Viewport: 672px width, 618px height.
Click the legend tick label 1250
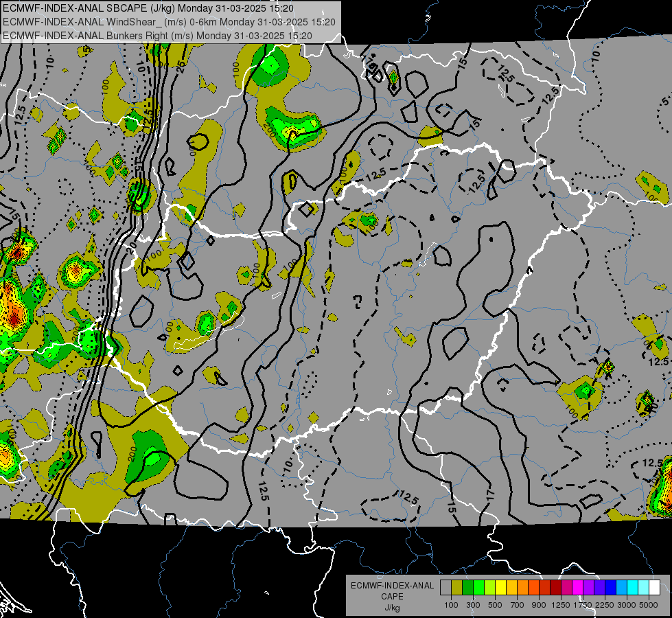(561, 605)
